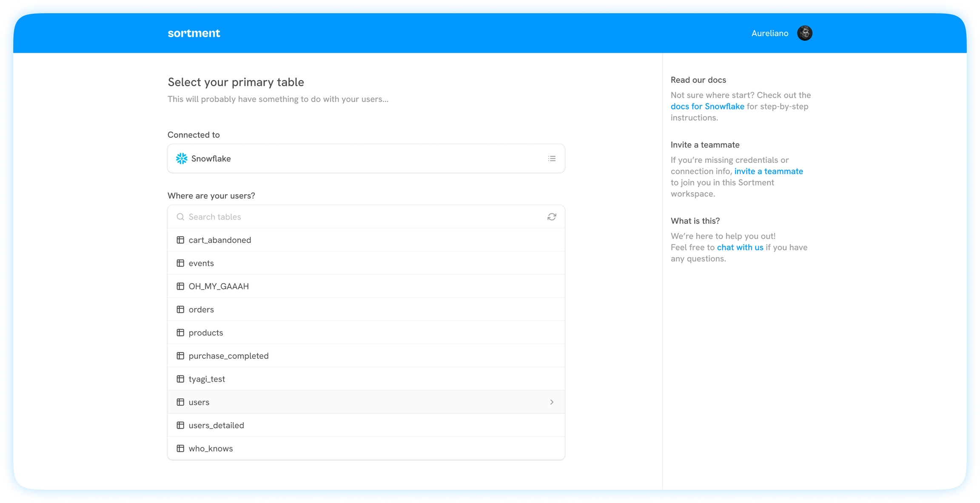Select the products table row
The image size is (980, 503).
pyautogui.click(x=206, y=332)
